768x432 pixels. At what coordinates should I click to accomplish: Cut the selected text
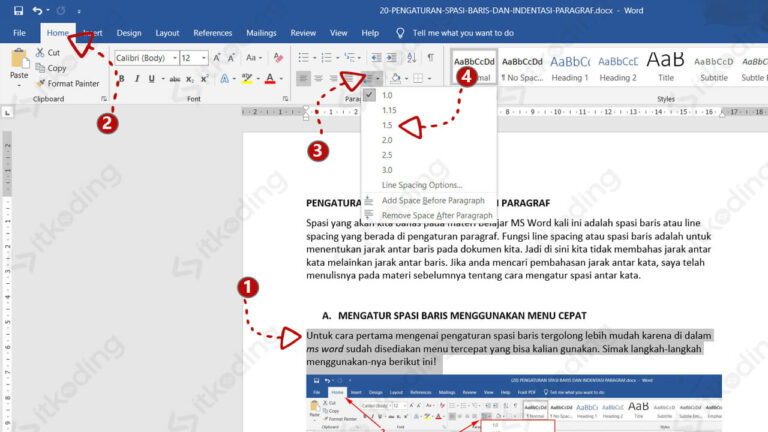(x=48, y=52)
